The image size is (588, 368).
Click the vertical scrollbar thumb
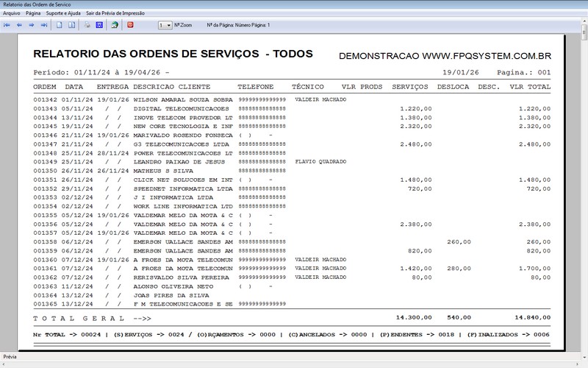(584, 32)
